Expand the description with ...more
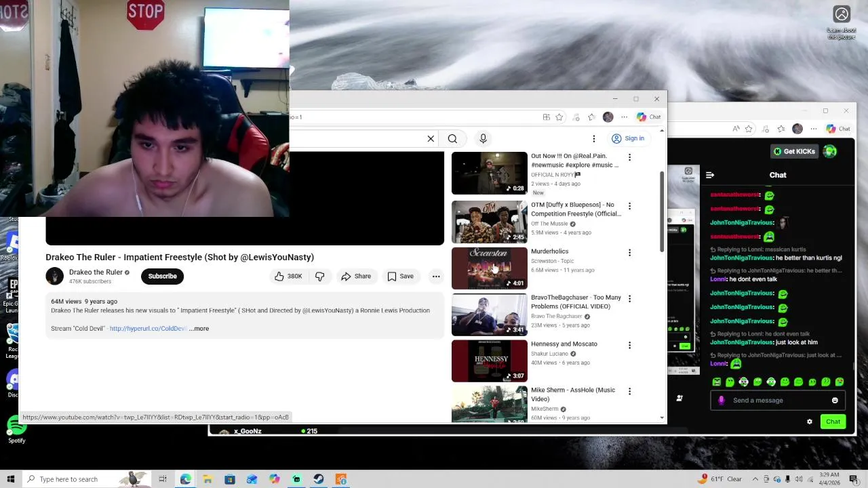Screen dimensions: 868x488 [x=199, y=329]
